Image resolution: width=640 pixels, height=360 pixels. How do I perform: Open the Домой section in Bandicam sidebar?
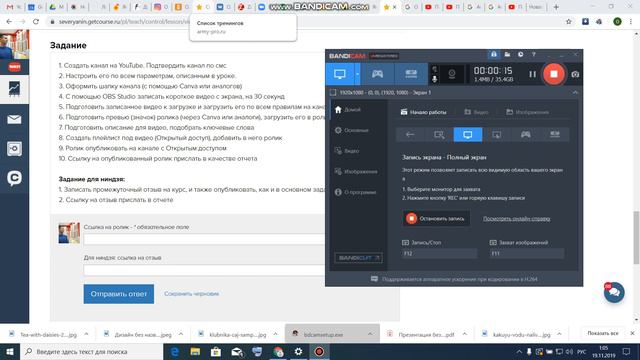(x=348, y=110)
